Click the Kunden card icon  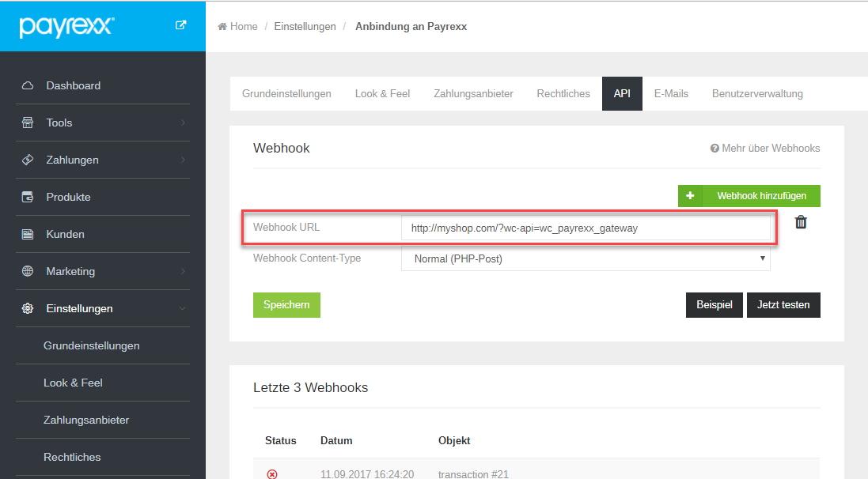click(x=27, y=234)
